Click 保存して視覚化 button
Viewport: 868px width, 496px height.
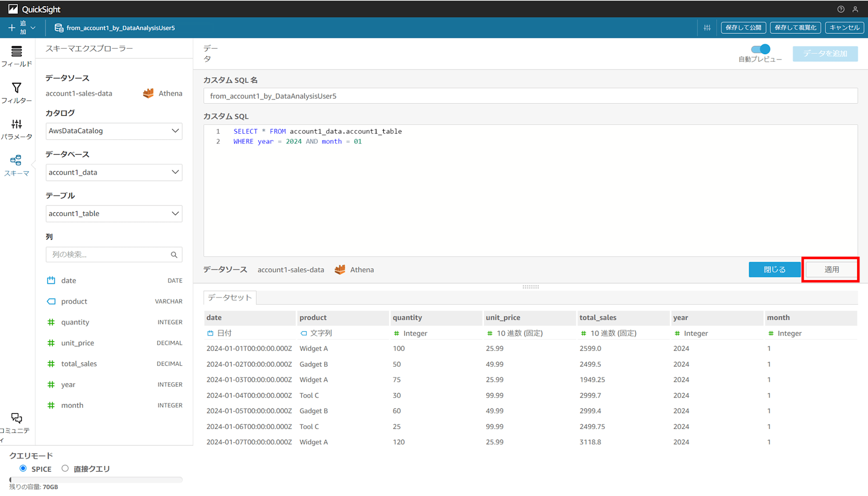click(x=795, y=28)
